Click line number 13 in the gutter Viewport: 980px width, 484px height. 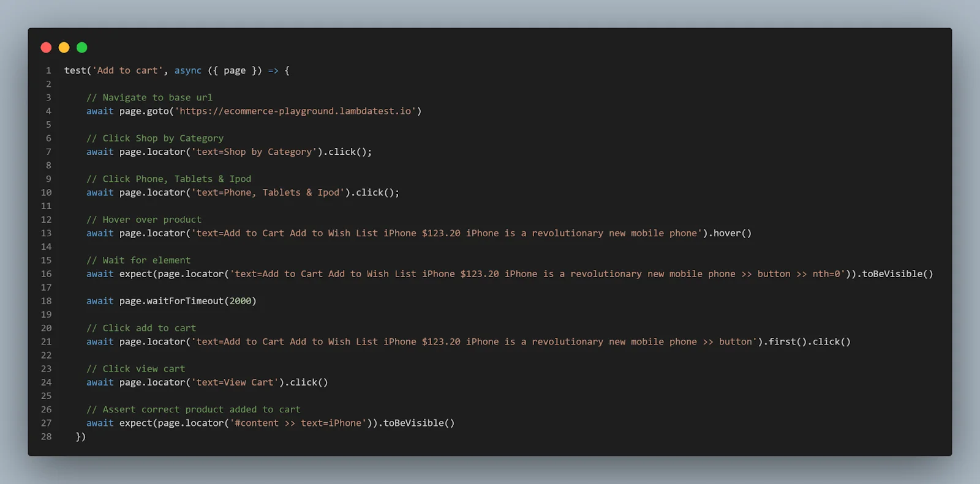(47, 233)
